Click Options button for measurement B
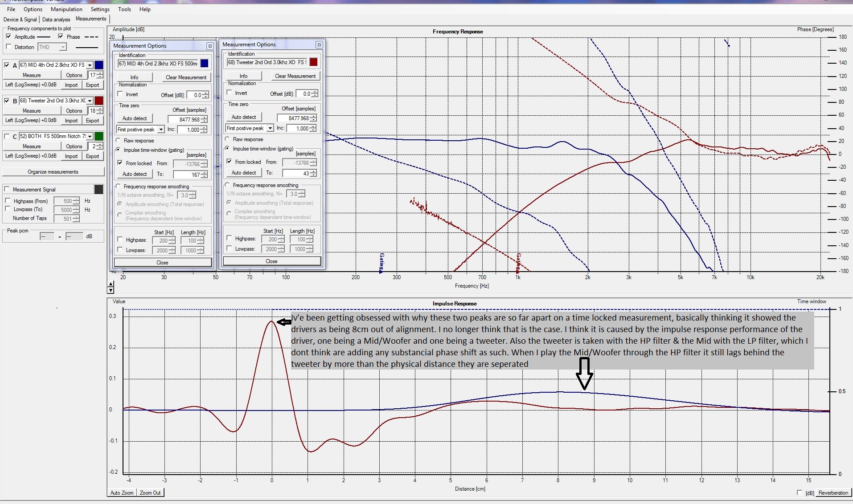The width and height of the screenshot is (853, 504). pos(74,110)
